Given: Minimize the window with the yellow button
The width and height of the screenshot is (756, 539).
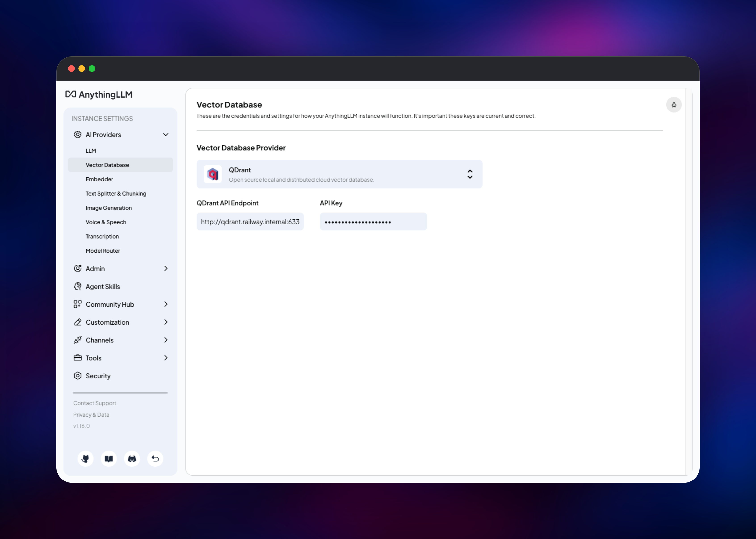Looking at the screenshot, I should point(82,69).
